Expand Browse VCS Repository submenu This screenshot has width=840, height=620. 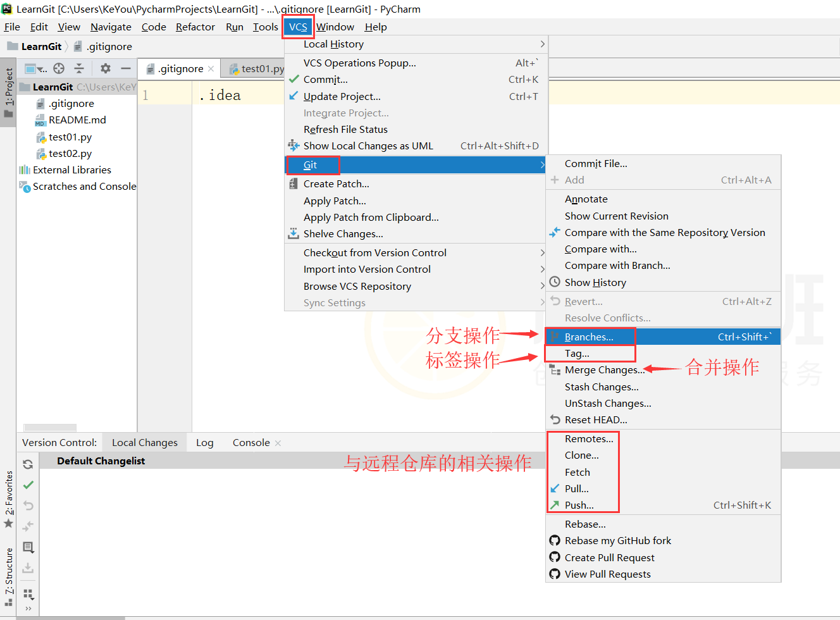[x=416, y=287]
